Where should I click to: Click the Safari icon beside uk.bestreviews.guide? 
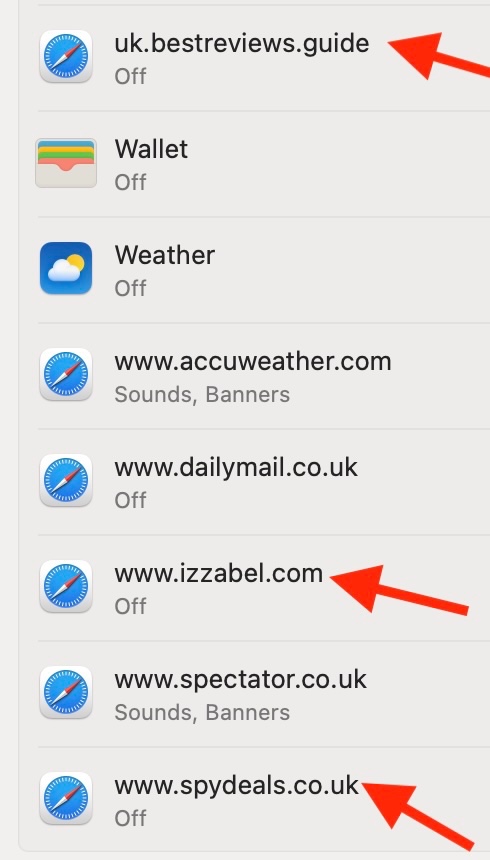click(x=66, y=56)
